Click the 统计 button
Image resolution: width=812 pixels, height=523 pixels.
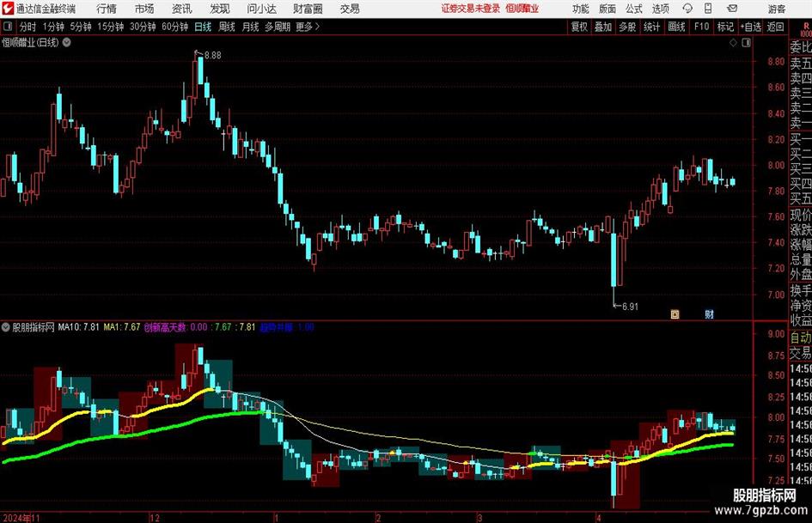point(651,27)
